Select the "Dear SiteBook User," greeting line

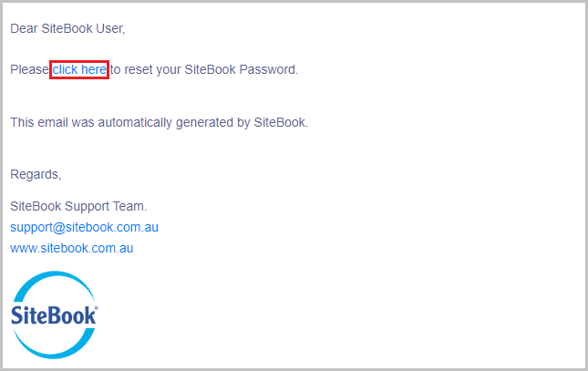[x=67, y=28]
